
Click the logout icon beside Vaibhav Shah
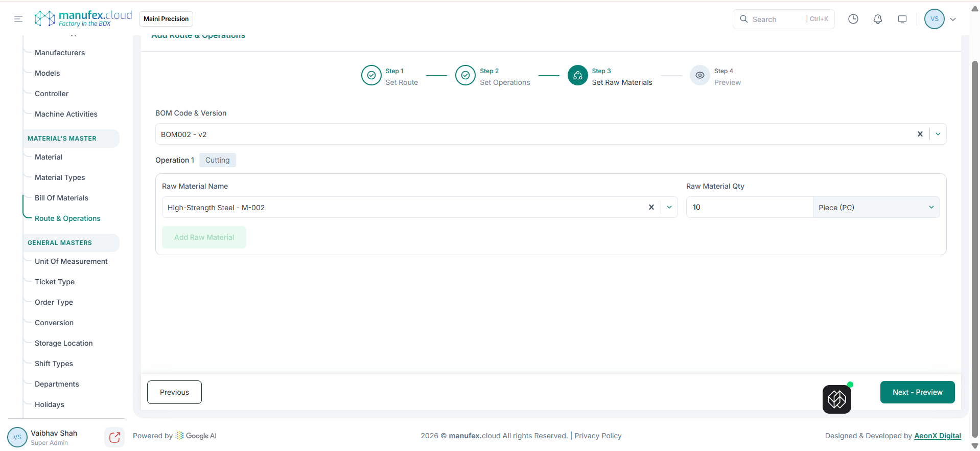(x=114, y=437)
